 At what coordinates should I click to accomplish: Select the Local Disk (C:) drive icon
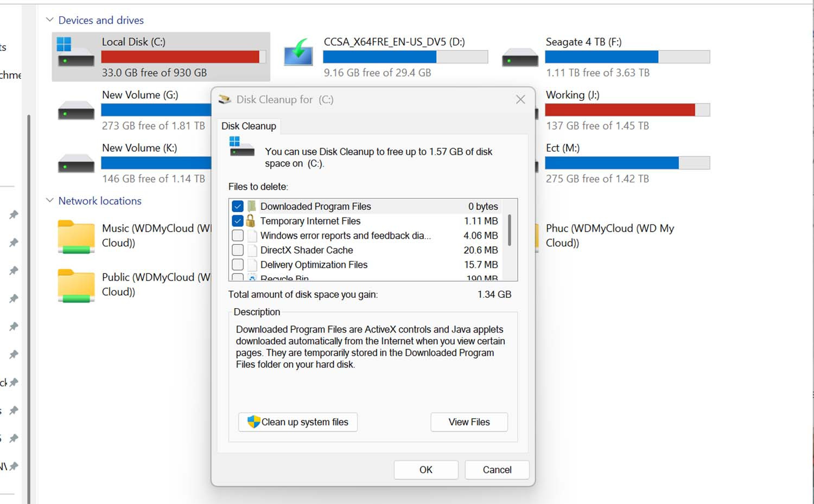pyautogui.click(x=75, y=53)
